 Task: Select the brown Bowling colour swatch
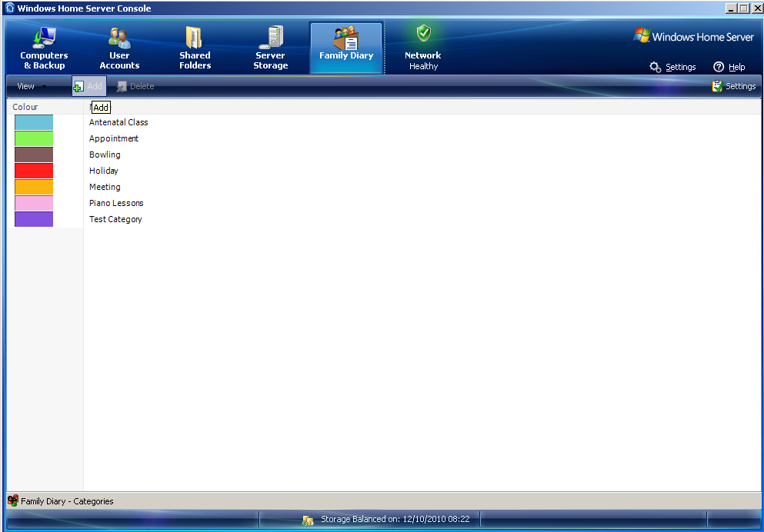[x=34, y=155]
